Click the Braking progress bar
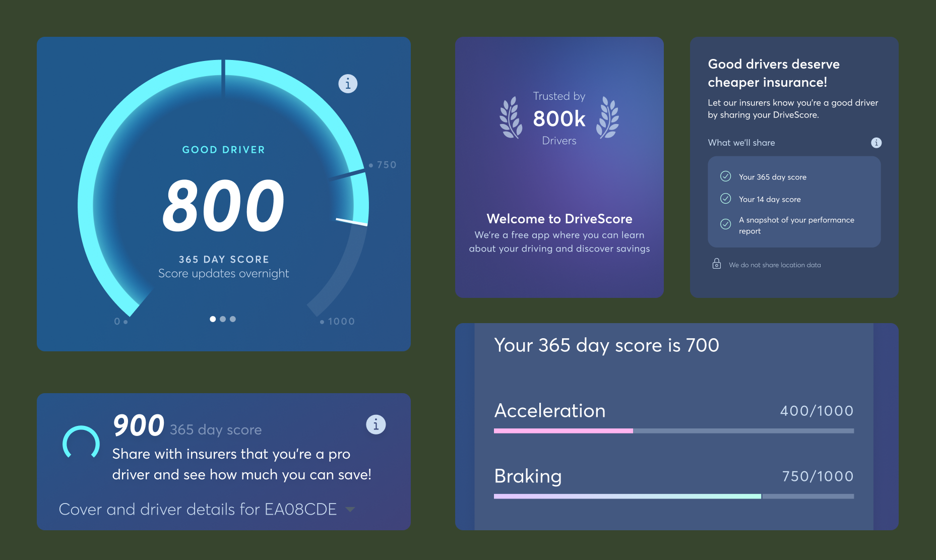Viewport: 936px width, 560px height. point(674,496)
